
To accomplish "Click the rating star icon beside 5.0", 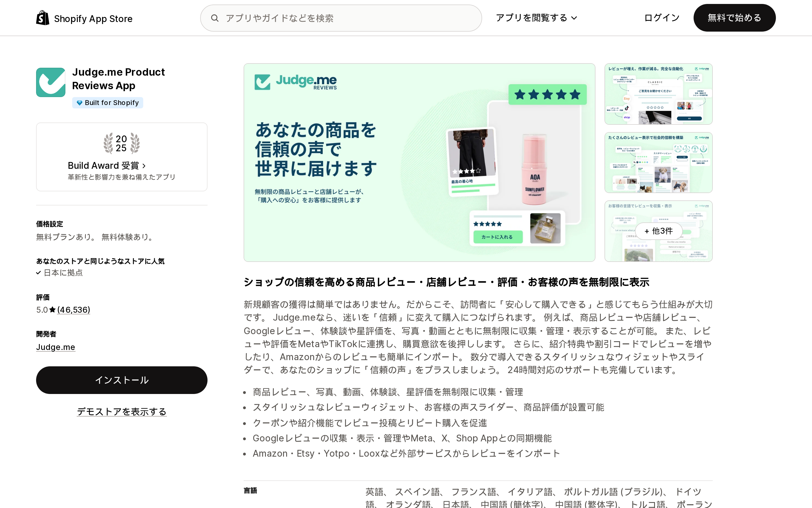I will click(x=52, y=309).
